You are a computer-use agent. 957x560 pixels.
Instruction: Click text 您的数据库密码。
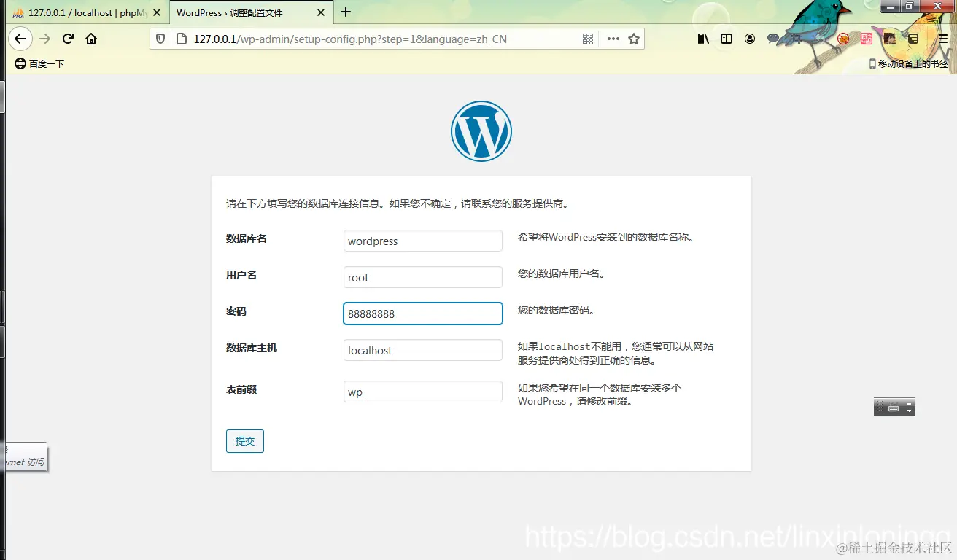coord(558,311)
